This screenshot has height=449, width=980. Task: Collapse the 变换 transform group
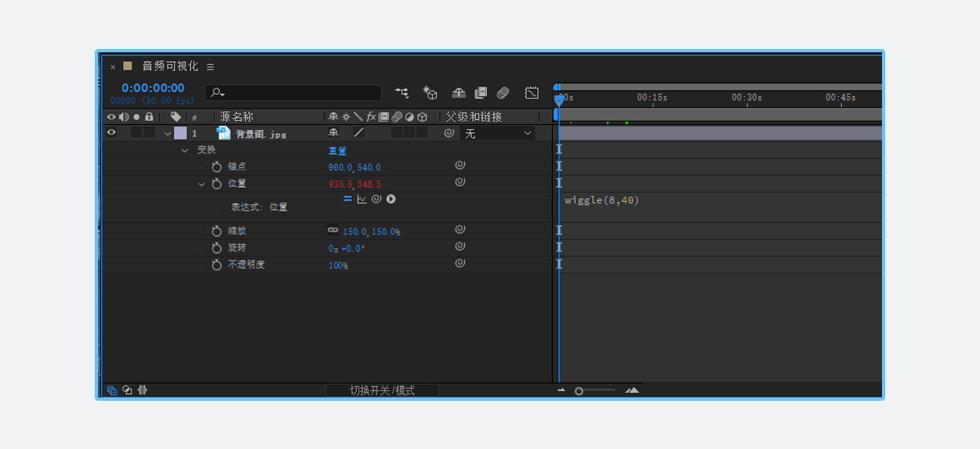tap(185, 150)
